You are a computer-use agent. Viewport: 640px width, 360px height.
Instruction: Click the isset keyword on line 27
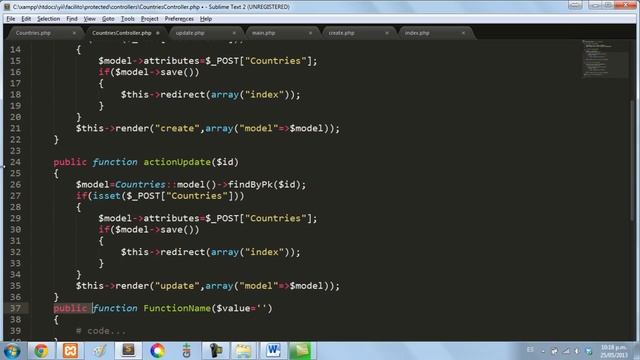(x=107, y=196)
